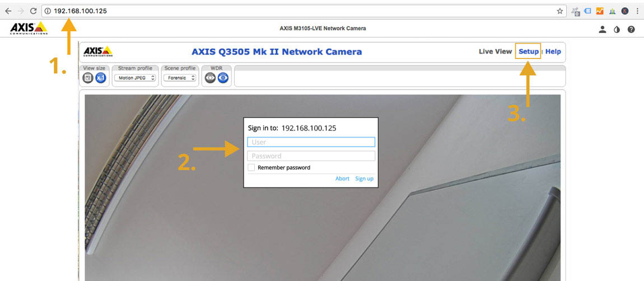Check the Remember password checkbox
Viewport: 644px width, 281px height.
251,167
